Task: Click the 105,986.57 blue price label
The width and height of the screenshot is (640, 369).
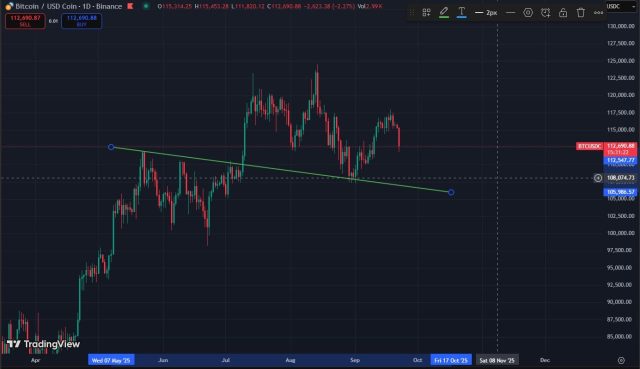Action: pos(620,192)
